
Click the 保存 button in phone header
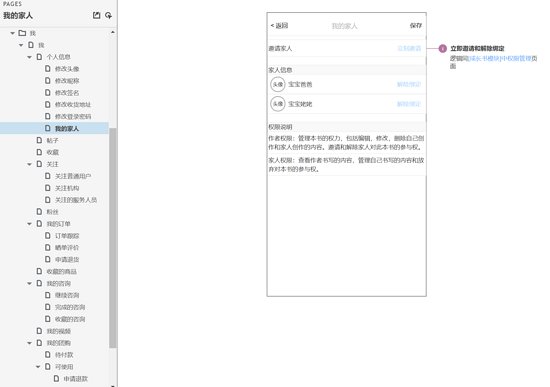click(416, 26)
